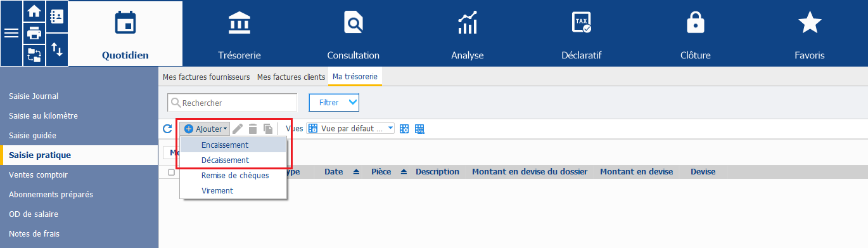Click the Rechercher search field
This screenshot has height=248, width=868.
232,102
